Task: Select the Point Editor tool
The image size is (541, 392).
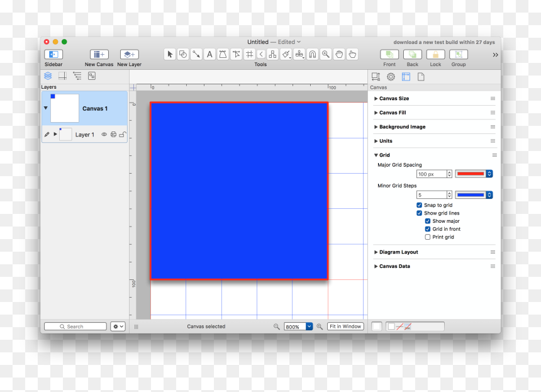Action: click(x=236, y=54)
